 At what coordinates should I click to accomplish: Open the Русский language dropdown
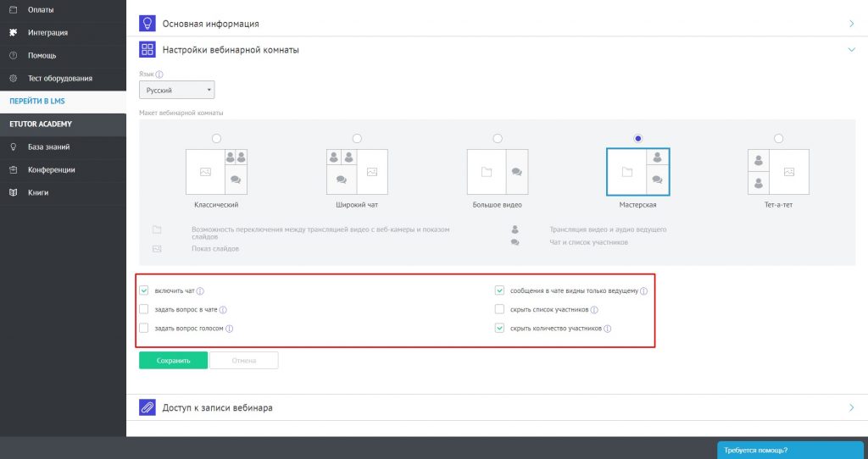(x=176, y=90)
